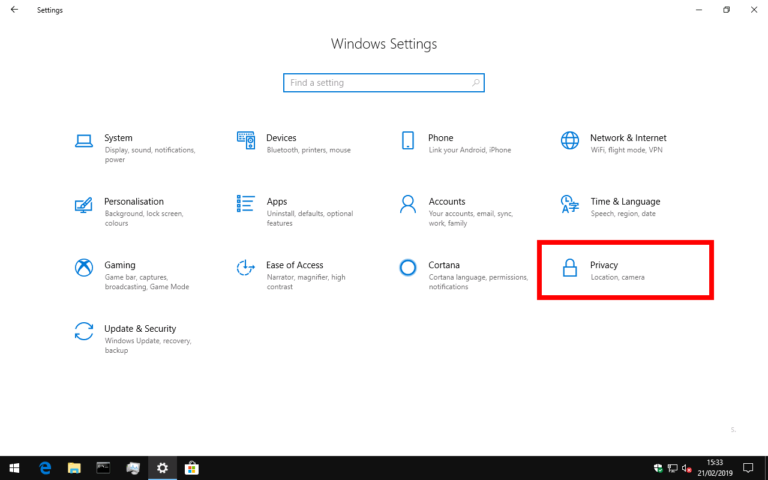Open the Privacy padlock icon
The width and height of the screenshot is (768, 480).
570,268
